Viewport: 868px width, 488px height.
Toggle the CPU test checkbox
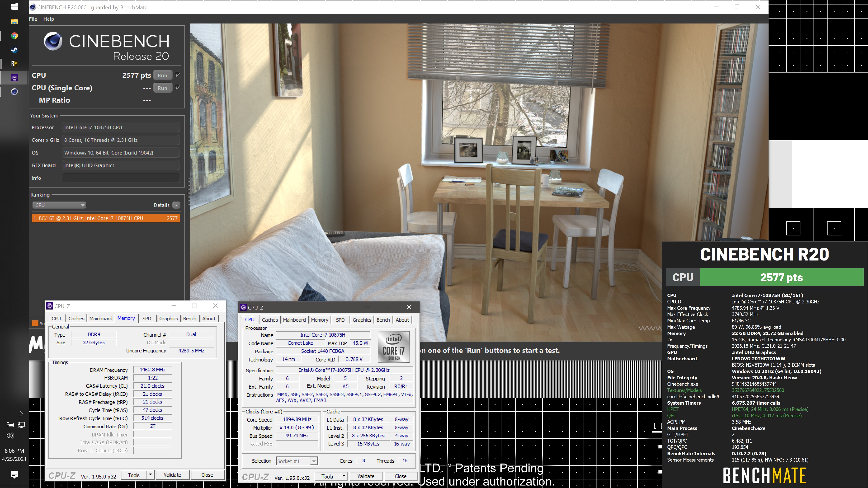point(178,75)
